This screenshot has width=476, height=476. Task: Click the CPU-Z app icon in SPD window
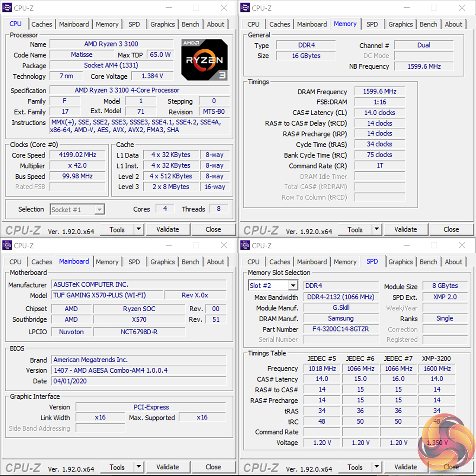click(x=245, y=245)
